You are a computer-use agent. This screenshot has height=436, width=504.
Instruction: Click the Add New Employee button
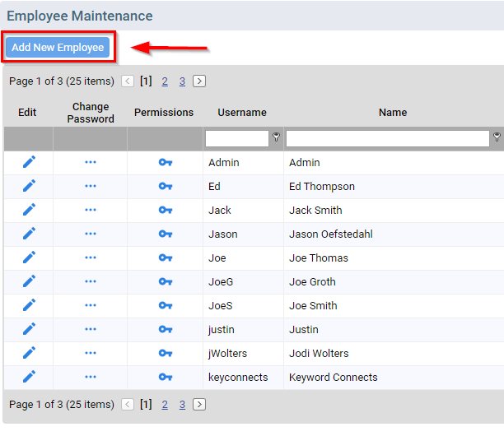[x=58, y=48]
